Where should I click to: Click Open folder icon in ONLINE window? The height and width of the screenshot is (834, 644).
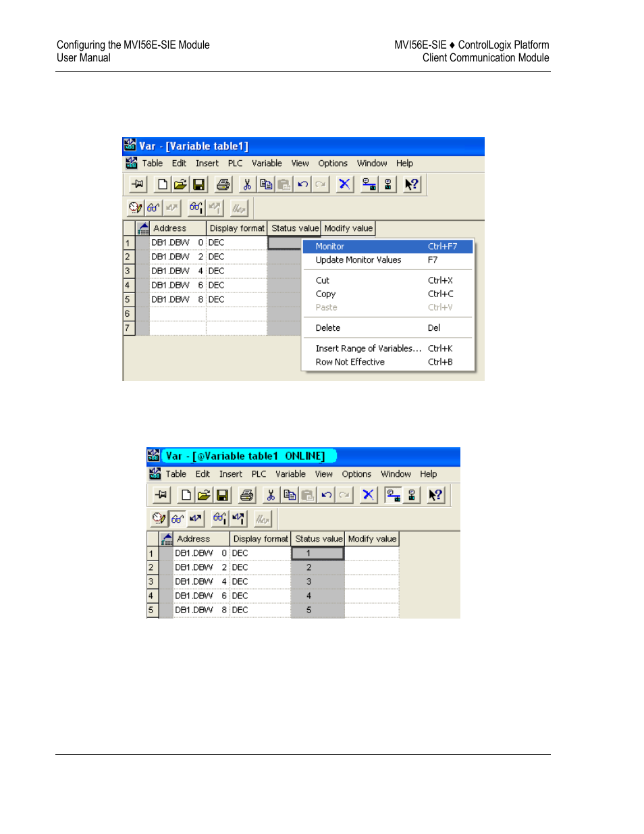(204, 495)
